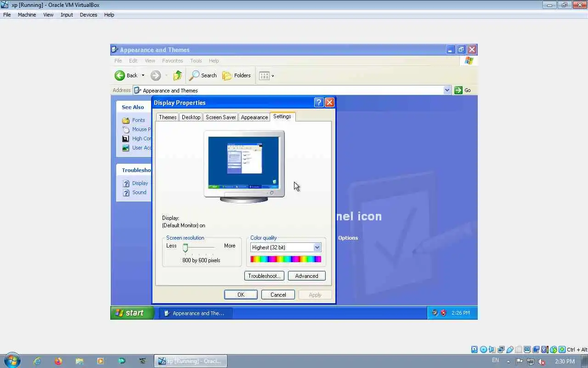Image resolution: width=588 pixels, height=368 pixels.
Task: Click the Back arrow in Explorer toolbar
Action: coord(119,75)
